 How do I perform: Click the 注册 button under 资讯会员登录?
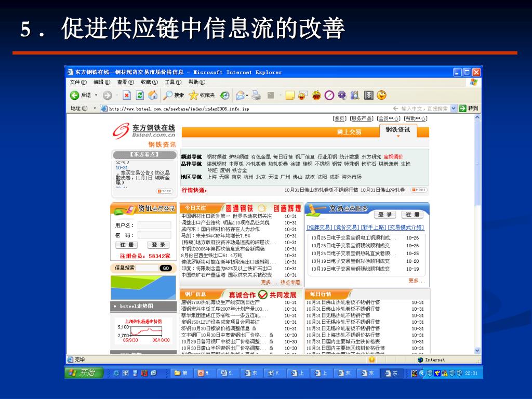tap(127, 245)
